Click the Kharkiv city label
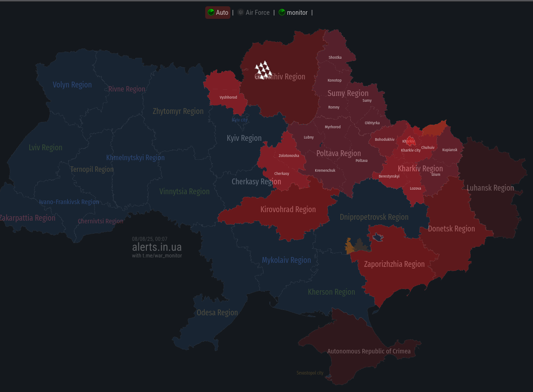533x392 pixels. click(410, 150)
